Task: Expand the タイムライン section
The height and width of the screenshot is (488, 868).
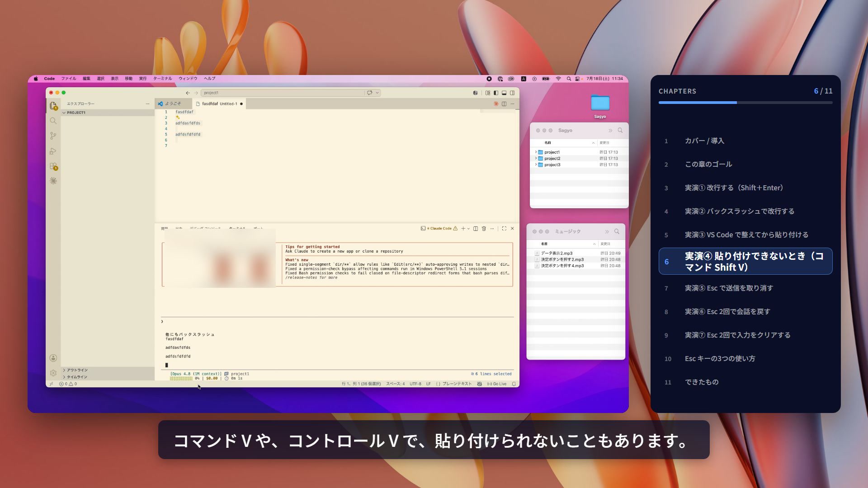Action: point(108,377)
